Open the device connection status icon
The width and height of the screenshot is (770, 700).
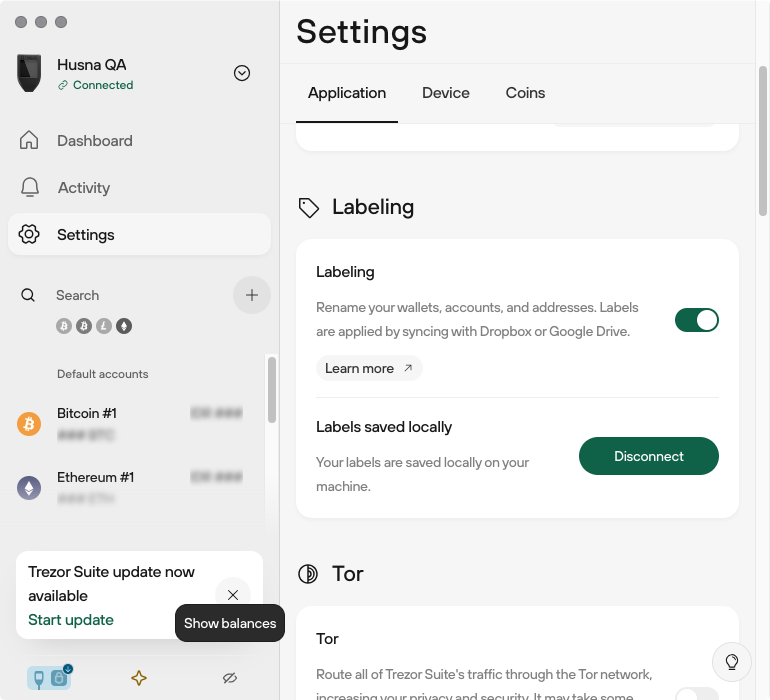tap(39, 679)
